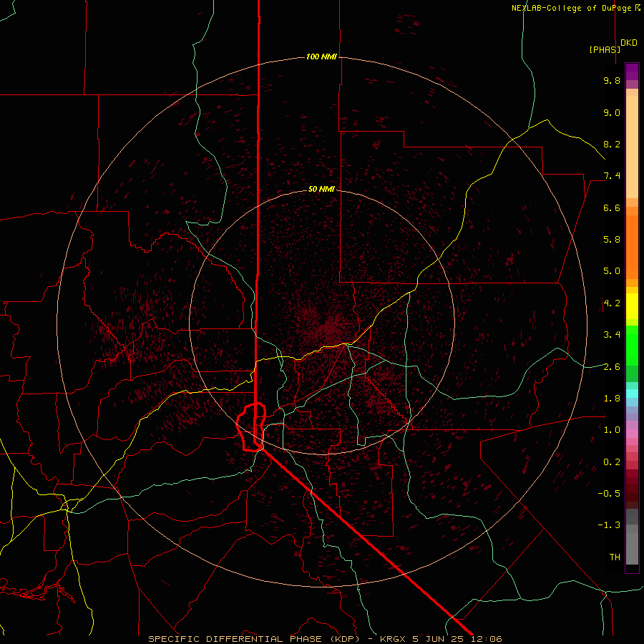Click the 4.2 legend value
Screen dimensions: 644x644
(x=612, y=303)
